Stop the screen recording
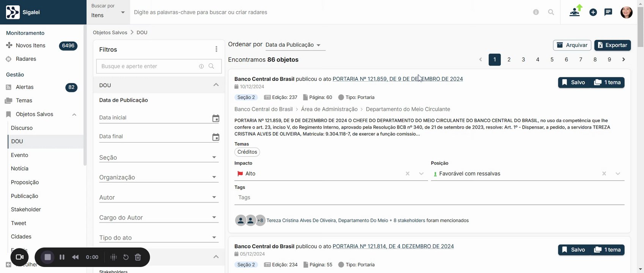 (47, 257)
